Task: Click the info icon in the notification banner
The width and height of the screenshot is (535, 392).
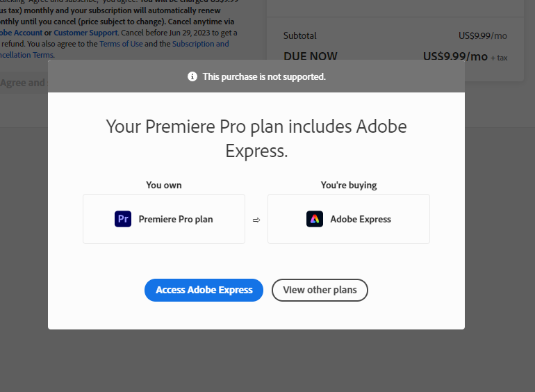Action: 192,76
